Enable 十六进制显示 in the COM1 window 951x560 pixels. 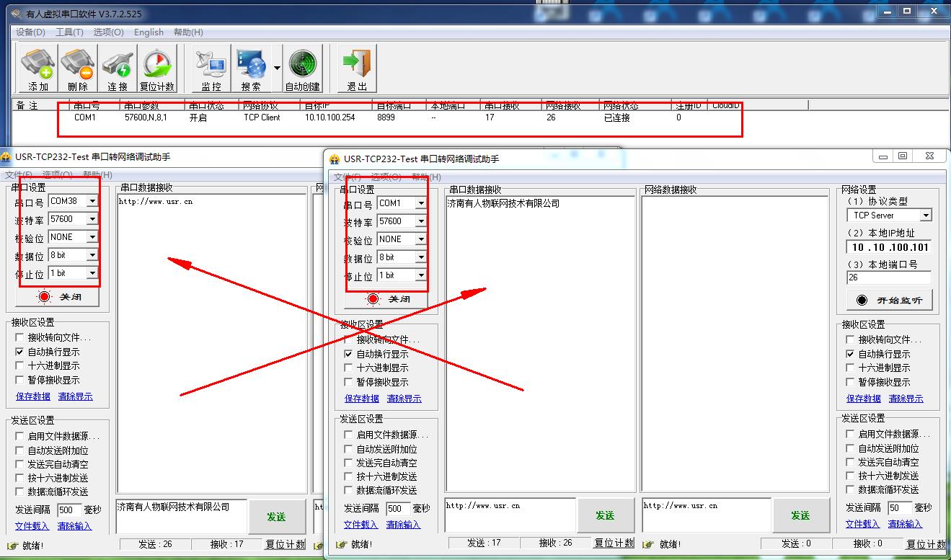[x=350, y=368]
